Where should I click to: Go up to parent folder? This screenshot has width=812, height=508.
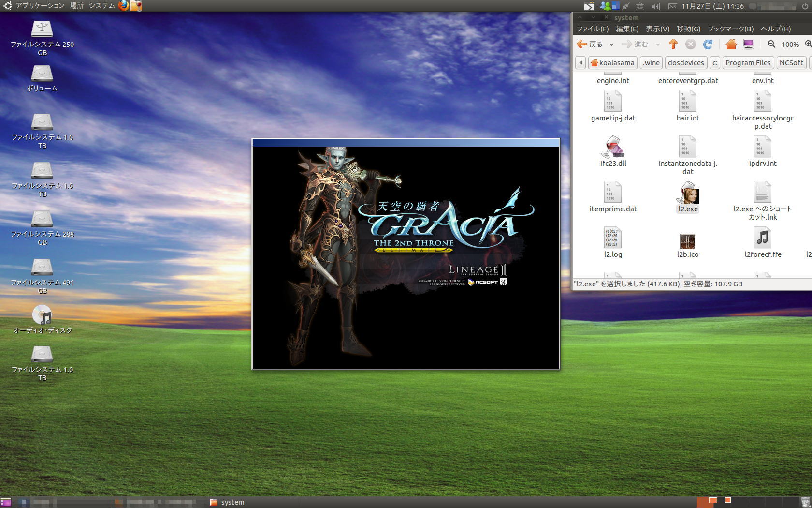pyautogui.click(x=673, y=44)
